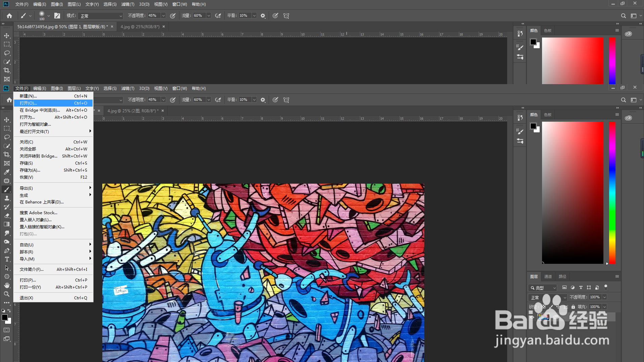Click foreground color swatch at toolbar bottom

[x=5, y=317]
